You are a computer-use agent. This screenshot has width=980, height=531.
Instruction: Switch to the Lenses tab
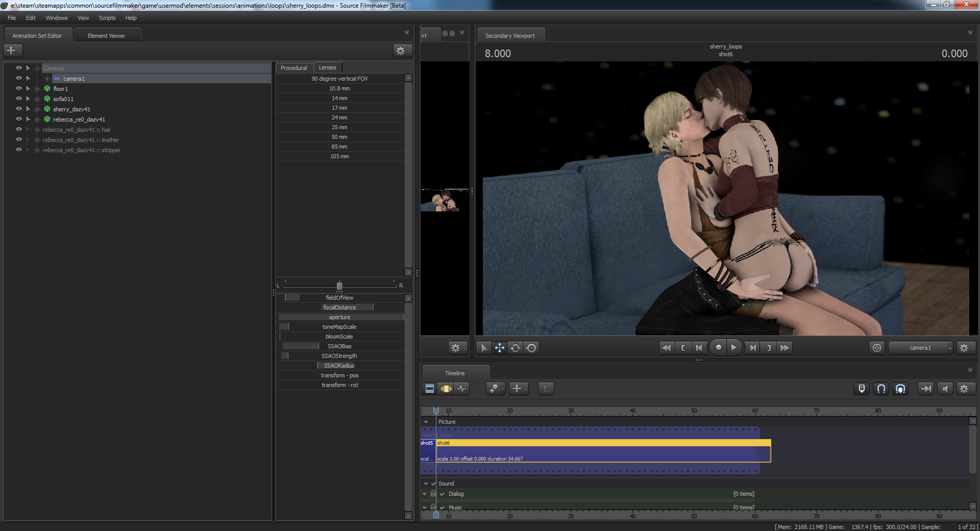click(328, 67)
